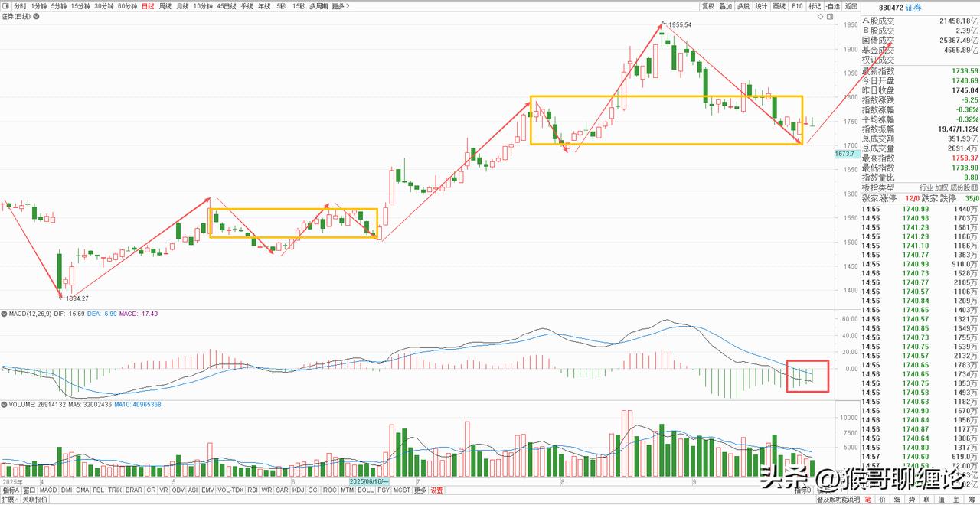Image resolution: width=980 pixels, height=505 pixels.
Task: Click the 复权 toolbar button
Action: pos(708,6)
